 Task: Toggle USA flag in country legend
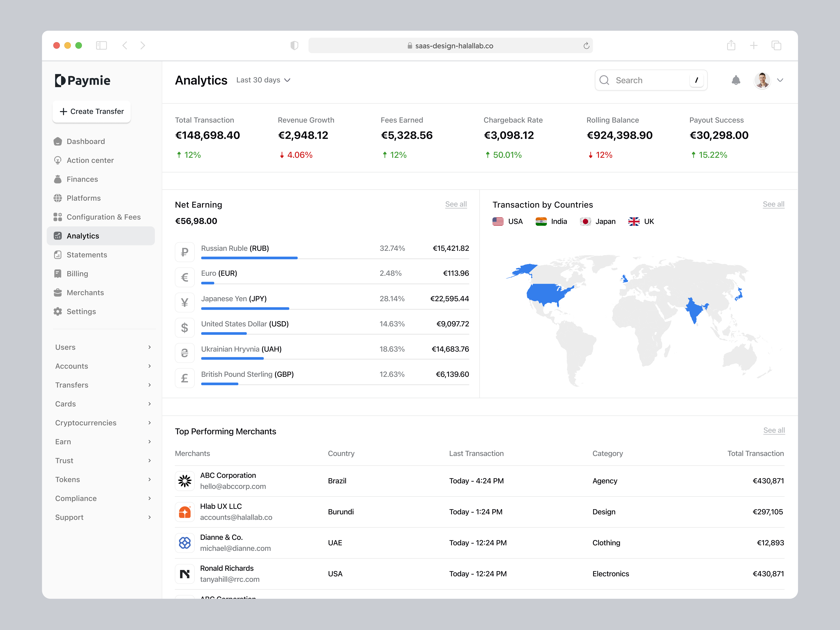pos(498,221)
